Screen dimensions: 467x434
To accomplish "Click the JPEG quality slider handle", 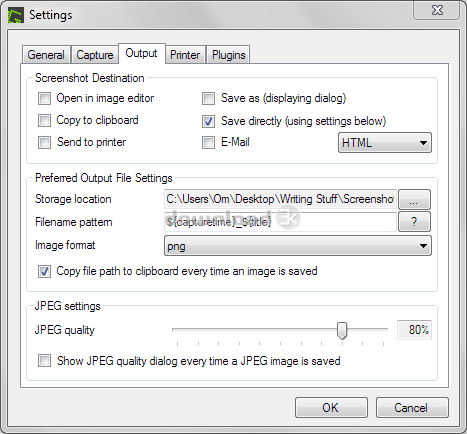I will [x=342, y=330].
